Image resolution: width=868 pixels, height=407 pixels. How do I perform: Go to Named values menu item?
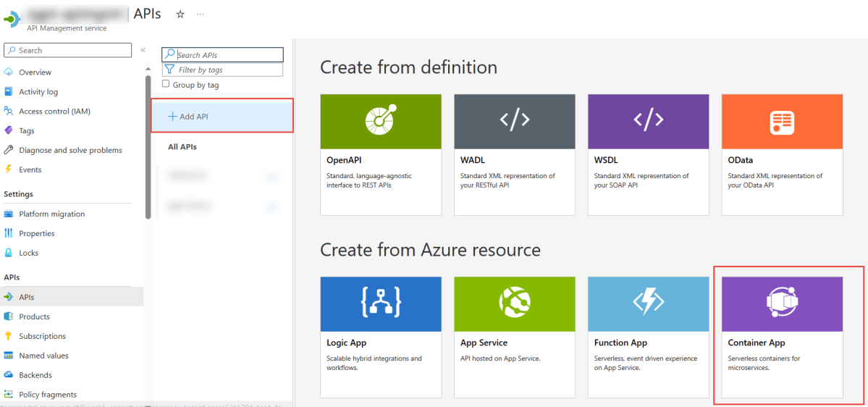click(43, 356)
